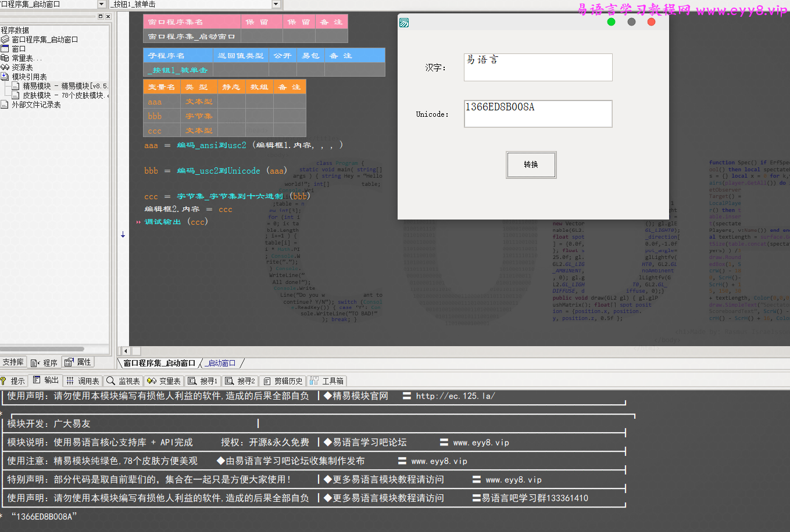Viewport: 790px width, 532px height.
Task: Click the 转换 convert button
Action: point(531,164)
